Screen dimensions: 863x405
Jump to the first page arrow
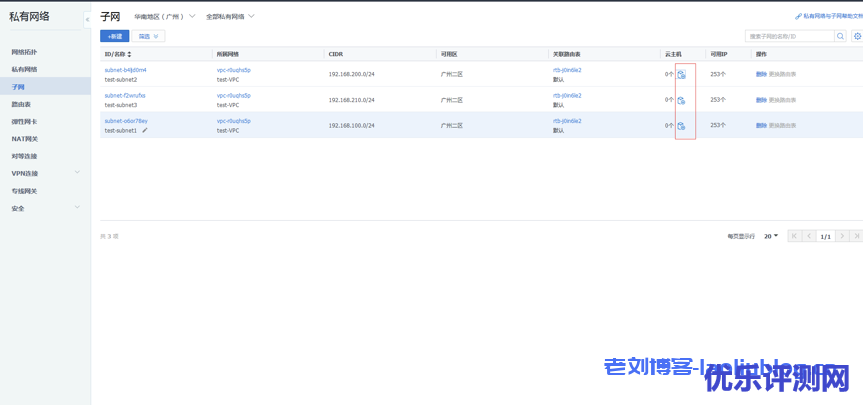(795, 236)
